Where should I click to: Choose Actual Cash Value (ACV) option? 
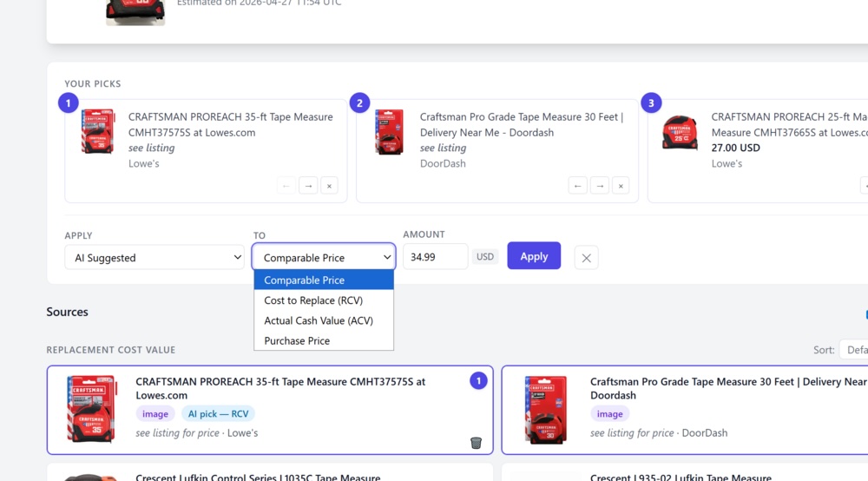(324, 320)
